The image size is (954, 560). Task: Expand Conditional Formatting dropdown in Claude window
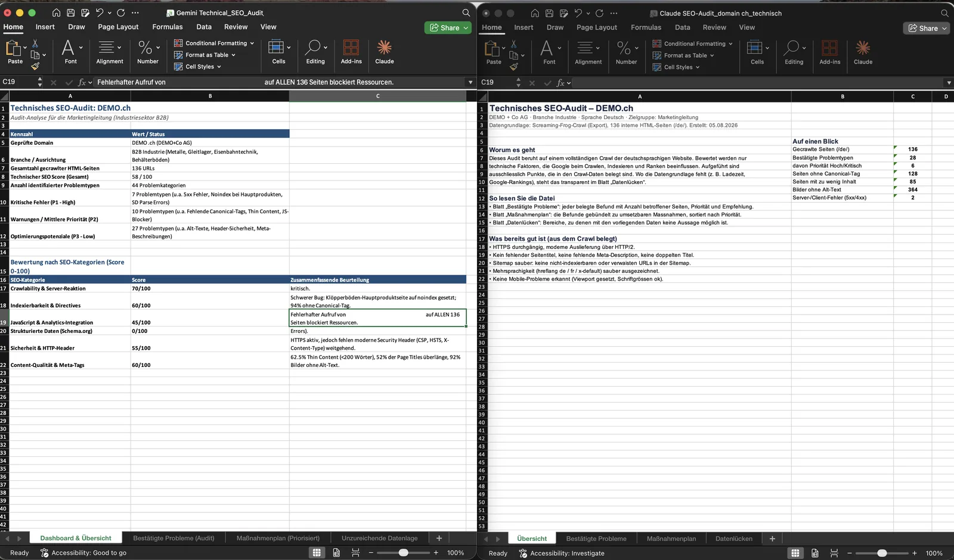point(730,44)
